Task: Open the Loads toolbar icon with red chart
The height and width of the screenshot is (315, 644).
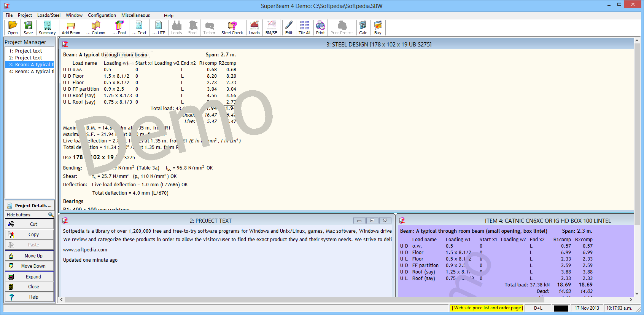Action: tap(254, 28)
